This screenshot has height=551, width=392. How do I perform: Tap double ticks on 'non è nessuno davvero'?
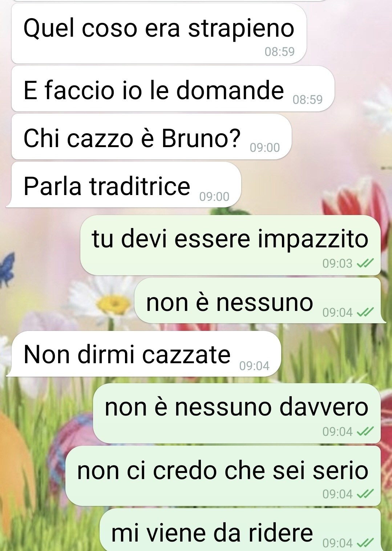coord(365,432)
